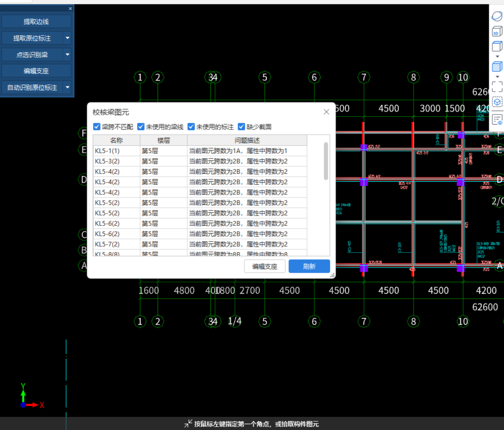Screen dimensions: 504x430
Task: Click 提取边线 button
Action: click(x=36, y=21)
